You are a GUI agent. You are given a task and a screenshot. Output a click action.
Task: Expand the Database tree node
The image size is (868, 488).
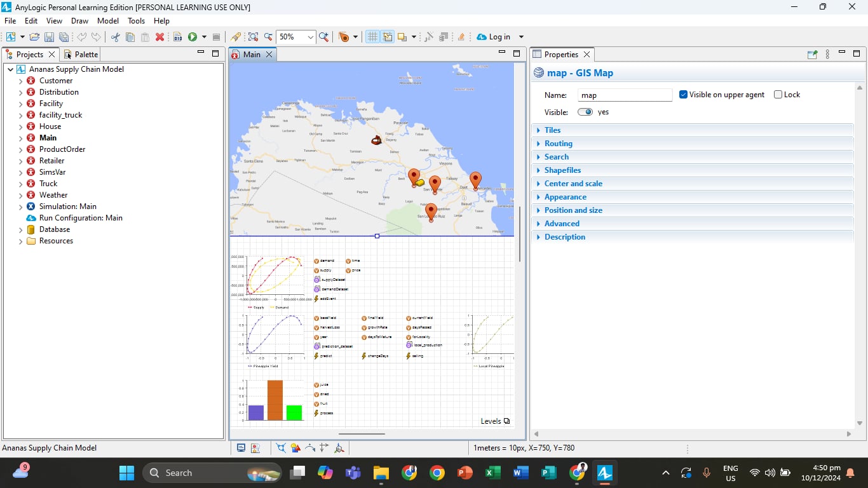coord(20,229)
